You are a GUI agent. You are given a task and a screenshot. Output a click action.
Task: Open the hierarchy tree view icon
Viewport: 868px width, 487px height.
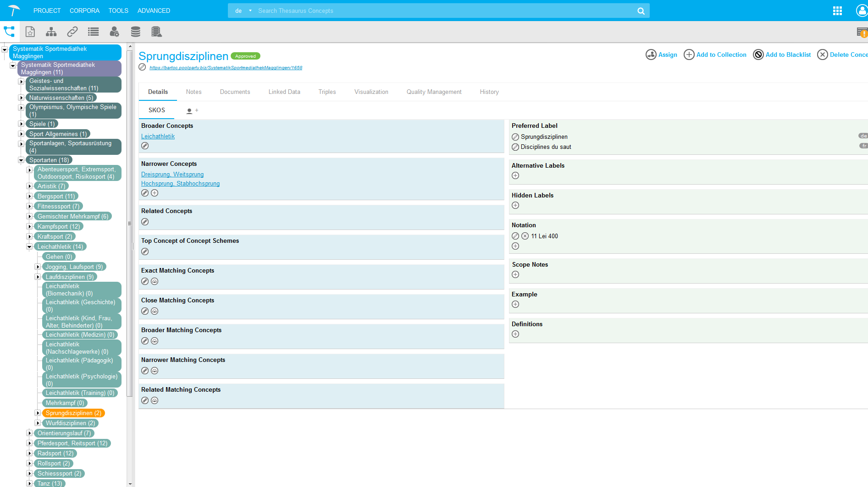(51, 32)
